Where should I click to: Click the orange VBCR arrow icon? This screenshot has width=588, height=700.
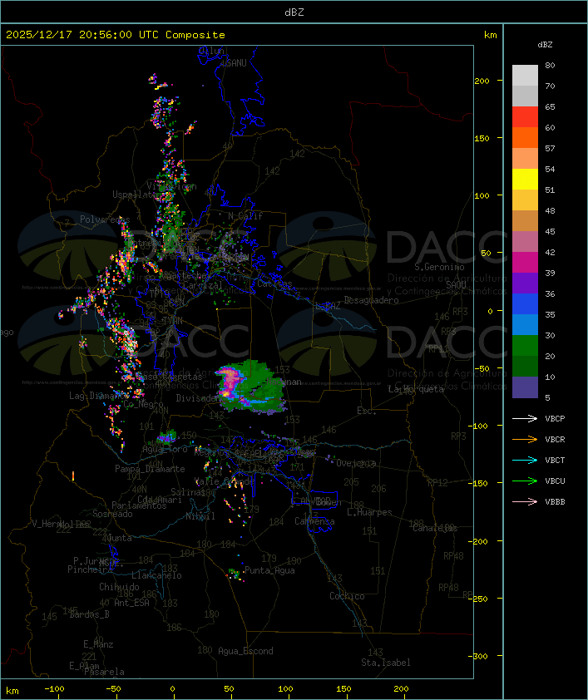[525, 439]
